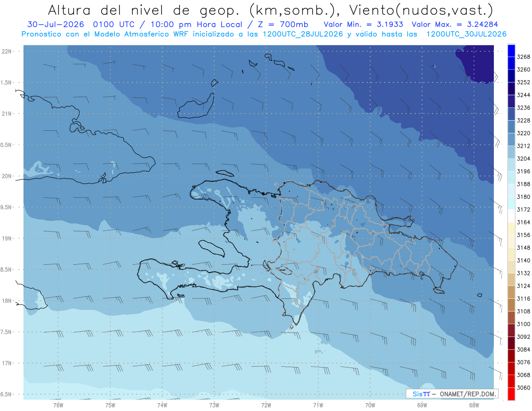Click the 'SisTT – ONAMET/REP.DOM.' credit box
Viewport: 532px width, 411px height.
click(452, 394)
